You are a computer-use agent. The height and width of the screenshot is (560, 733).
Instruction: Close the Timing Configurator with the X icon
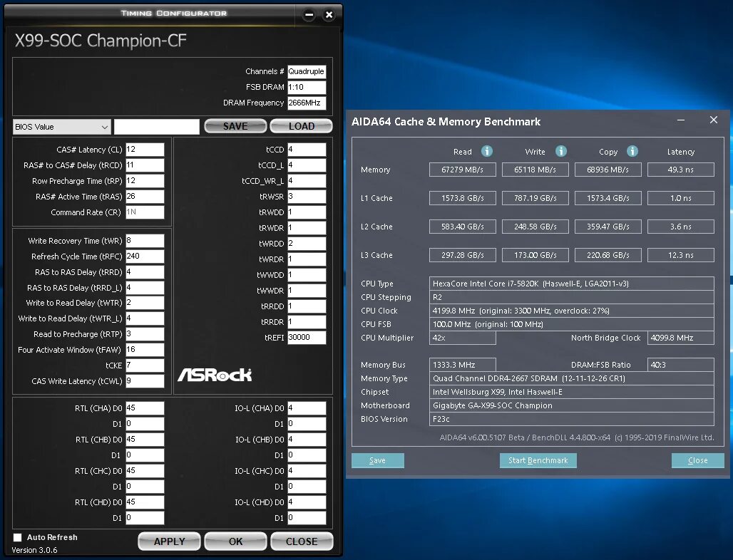(x=329, y=15)
